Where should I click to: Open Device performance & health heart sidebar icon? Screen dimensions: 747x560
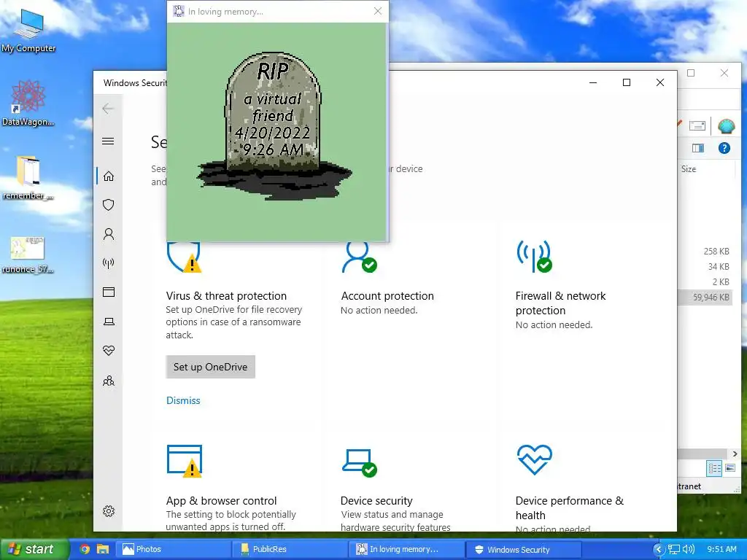(109, 351)
